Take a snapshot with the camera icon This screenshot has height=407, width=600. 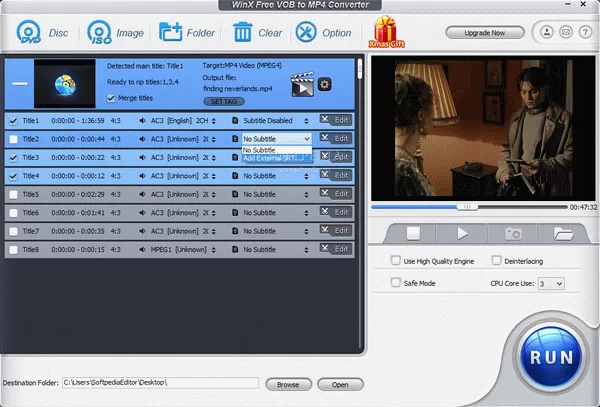click(x=513, y=233)
